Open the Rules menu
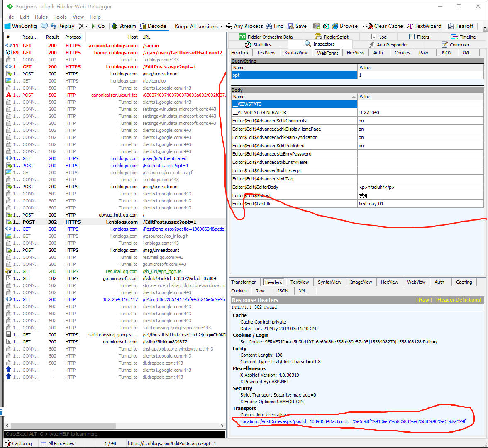Viewport: 488px width, 448px height. tap(41, 17)
